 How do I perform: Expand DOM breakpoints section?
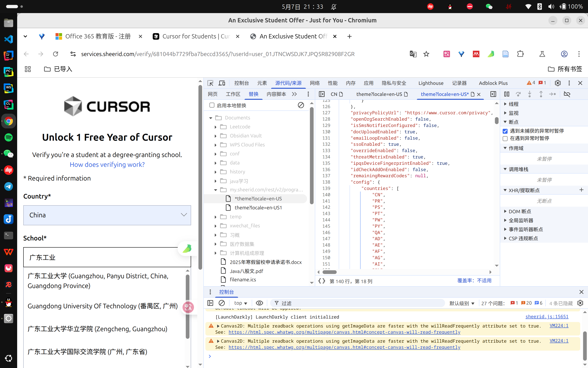point(505,211)
